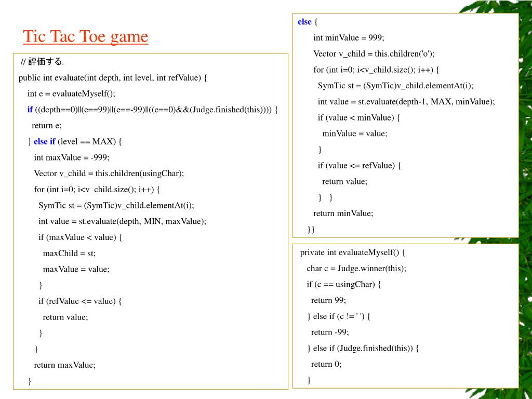Click 'int value = st.evaluate(depth, MIN, maxValue);'

click(122, 221)
